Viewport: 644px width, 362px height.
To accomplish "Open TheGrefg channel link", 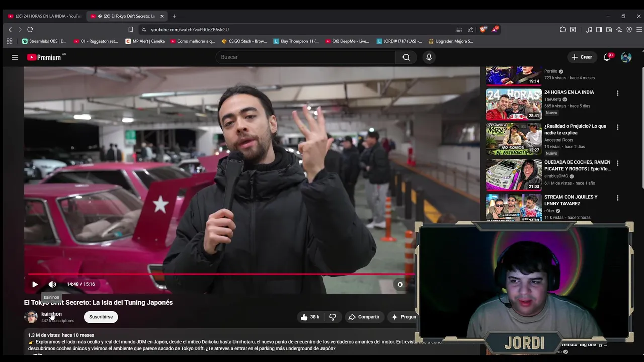I will [552, 99].
